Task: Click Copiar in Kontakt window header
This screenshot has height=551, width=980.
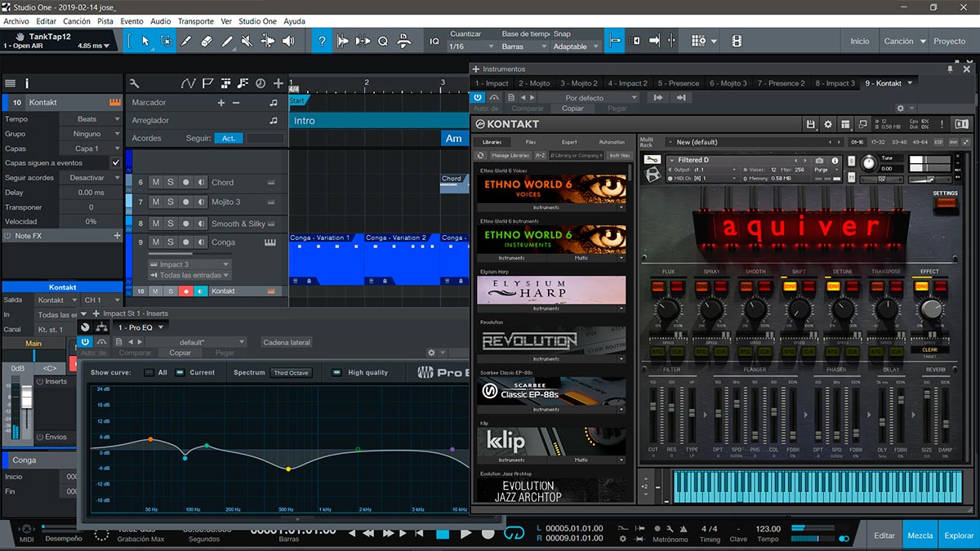Action: 573,109
